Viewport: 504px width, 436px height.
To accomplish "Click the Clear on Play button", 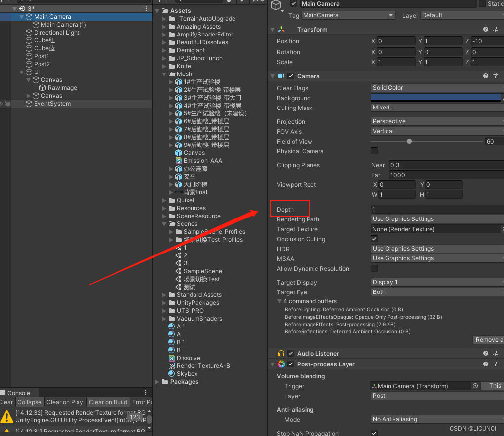I will point(65,402).
